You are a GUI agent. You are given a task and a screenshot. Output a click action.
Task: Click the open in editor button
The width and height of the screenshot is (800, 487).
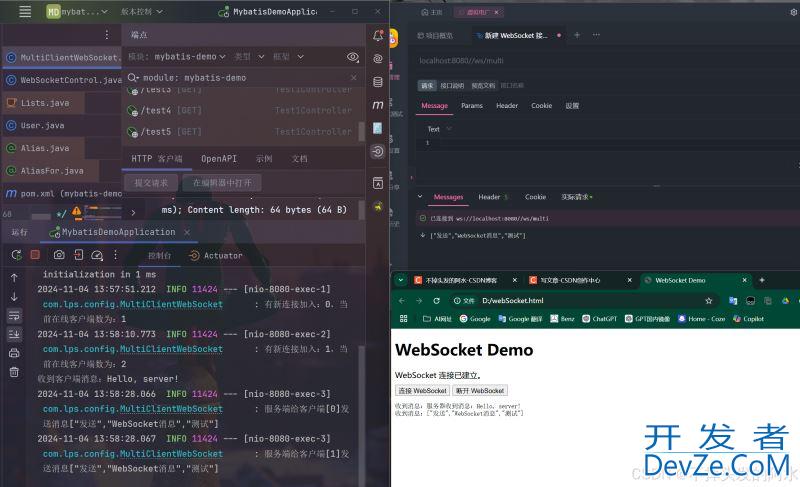click(222, 183)
